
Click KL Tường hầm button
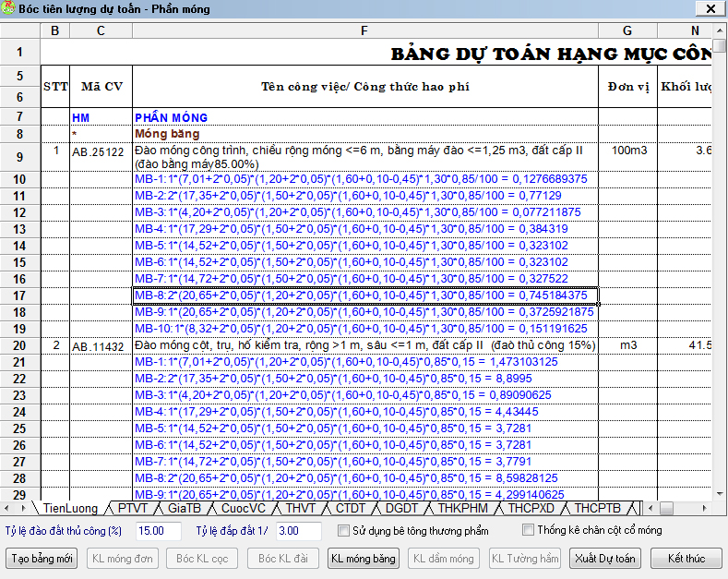[x=525, y=559]
